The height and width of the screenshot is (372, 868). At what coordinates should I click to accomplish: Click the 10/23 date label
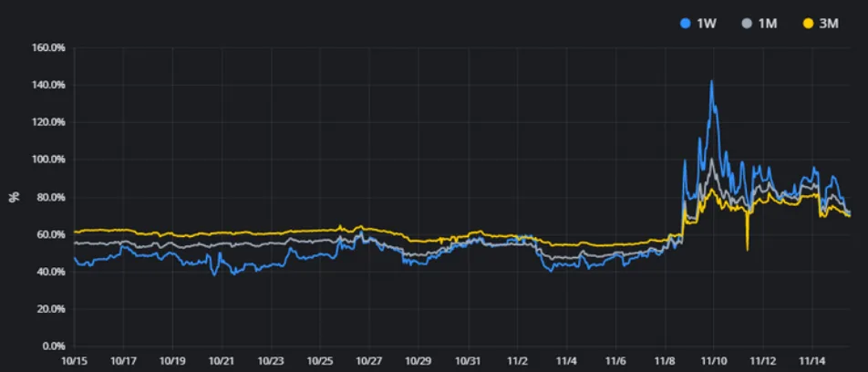pos(271,360)
